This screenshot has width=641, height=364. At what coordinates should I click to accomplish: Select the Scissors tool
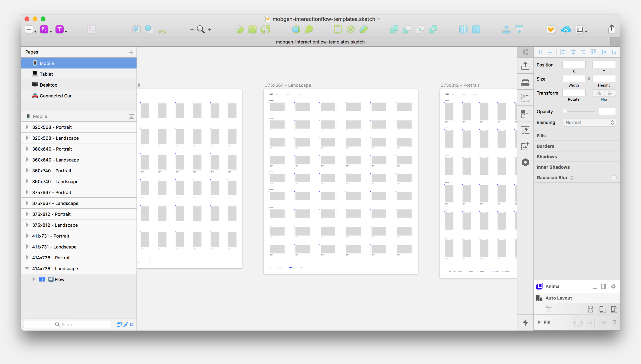162,29
